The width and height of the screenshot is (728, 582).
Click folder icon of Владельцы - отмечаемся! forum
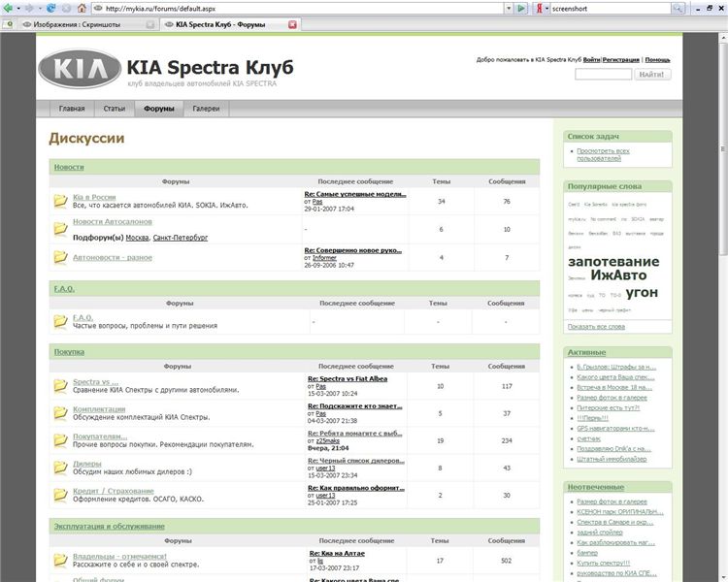pyautogui.click(x=60, y=561)
